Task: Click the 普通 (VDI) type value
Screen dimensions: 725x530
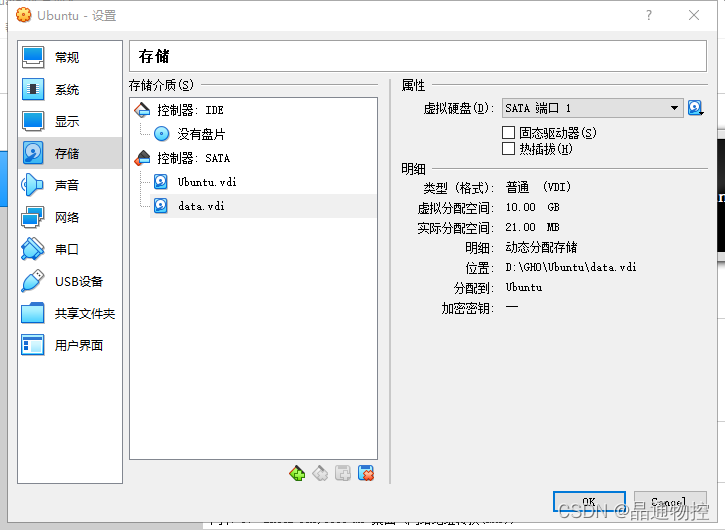Action: pos(538,187)
